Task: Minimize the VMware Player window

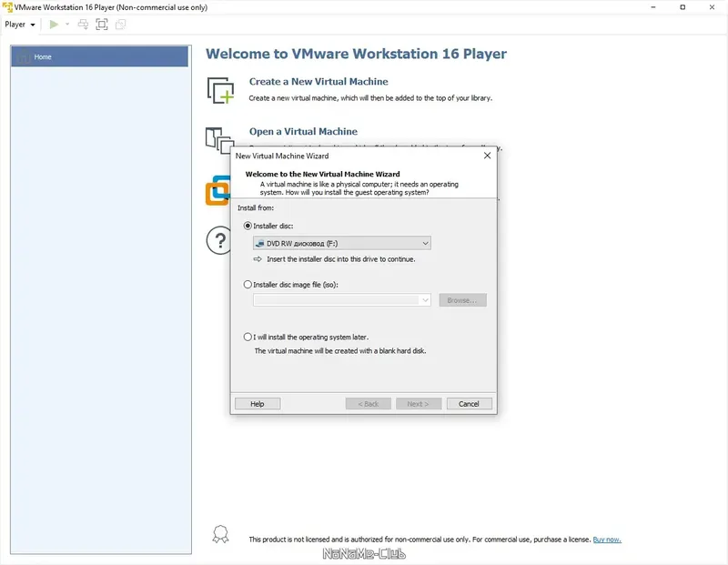Action: point(653,7)
